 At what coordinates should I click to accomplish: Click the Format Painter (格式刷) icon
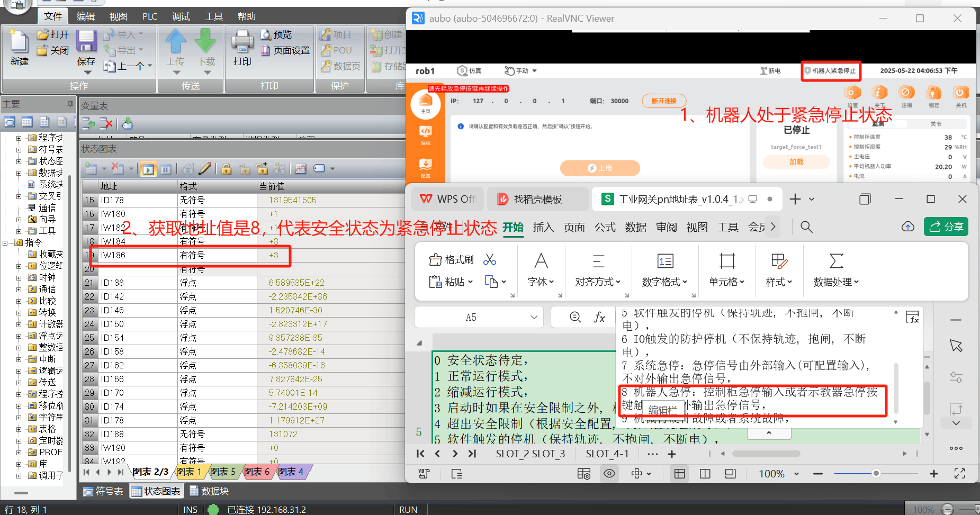pos(435,260)
